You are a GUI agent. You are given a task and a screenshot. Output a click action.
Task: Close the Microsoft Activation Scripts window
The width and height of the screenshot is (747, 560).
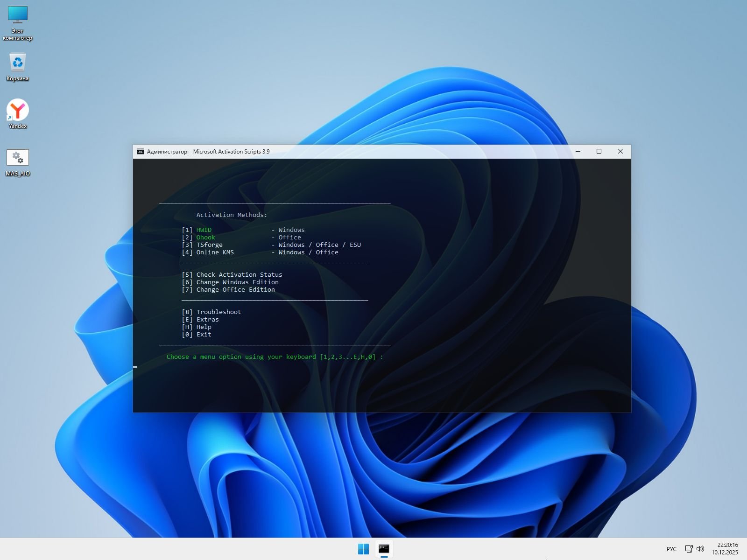tap(620, 151)
